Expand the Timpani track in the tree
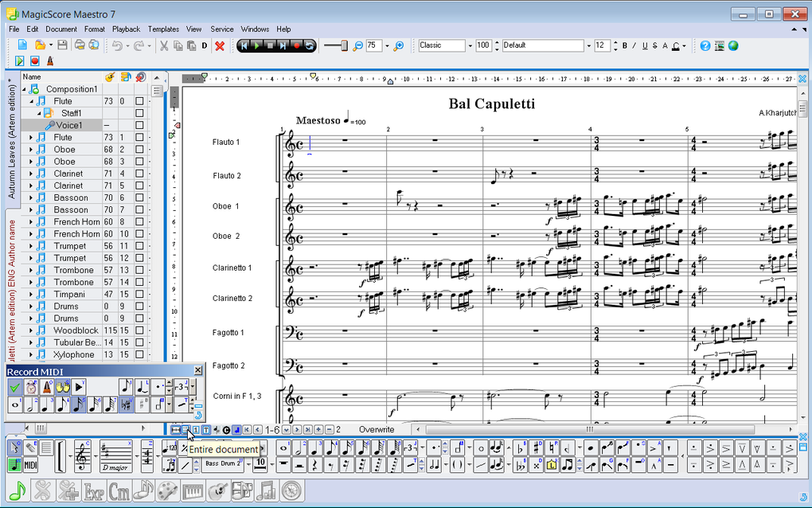This screenshot has width=812, height=508. pyautogui.click(x=30, y=295)
